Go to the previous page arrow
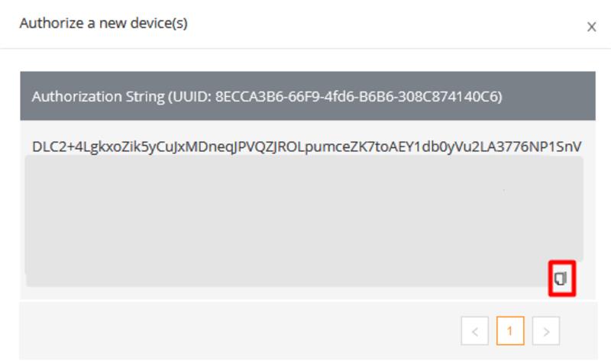Image resolution: width=611 pixels, height=364 pixels. point(475,331)
